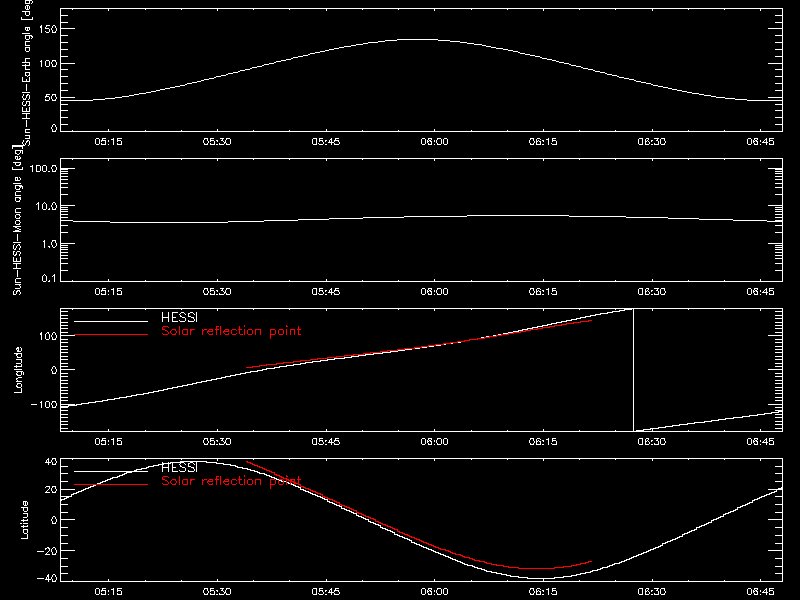Click the 150 tick on Earth angle axis
The height and width of the screenshot is (600, 800).
[47, 29]
